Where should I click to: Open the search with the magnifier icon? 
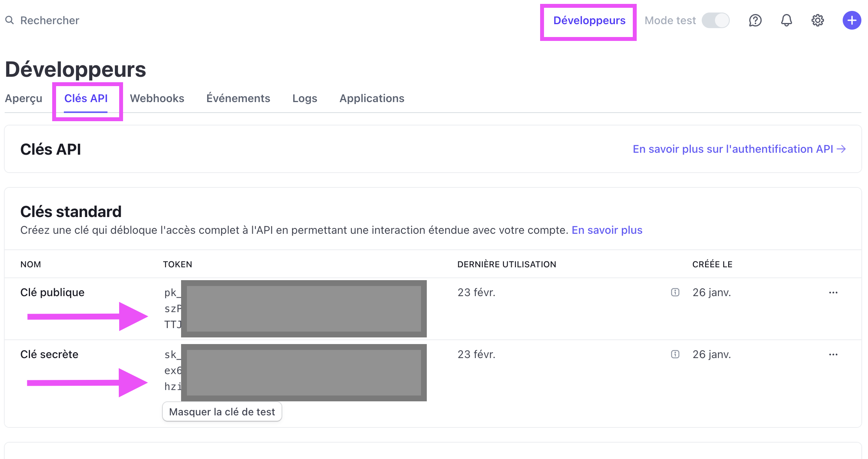point(10,20)
